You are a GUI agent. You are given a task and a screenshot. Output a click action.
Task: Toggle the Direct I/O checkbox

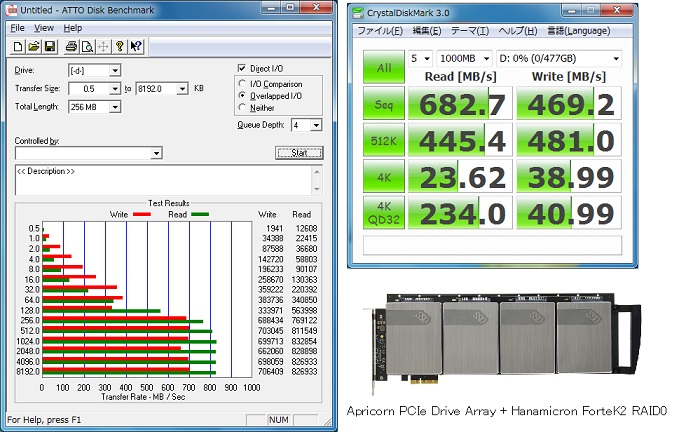[242, 68]
